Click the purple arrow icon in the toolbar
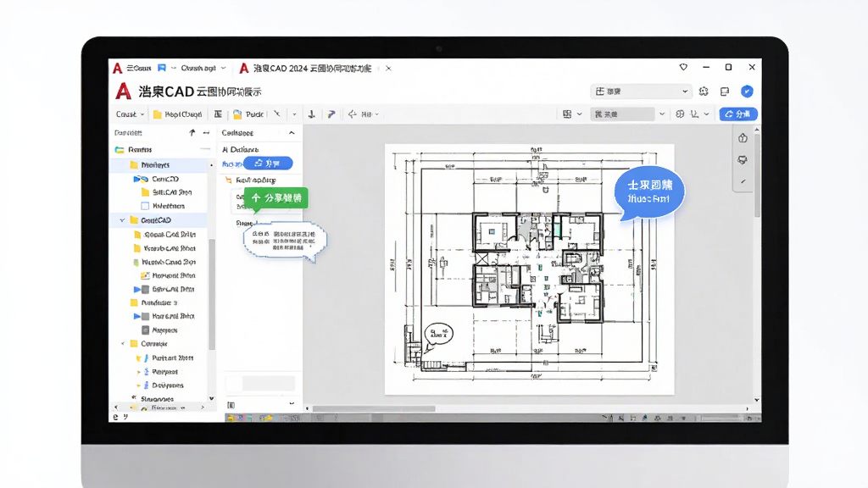Image resolution: width=868 pixels, height=488 pixels. [331, 114]
